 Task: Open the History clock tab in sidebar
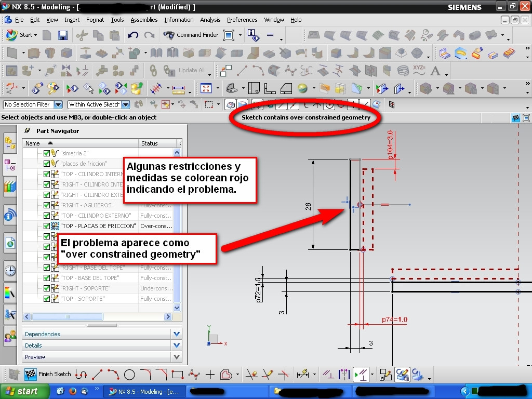pos(10,270)
